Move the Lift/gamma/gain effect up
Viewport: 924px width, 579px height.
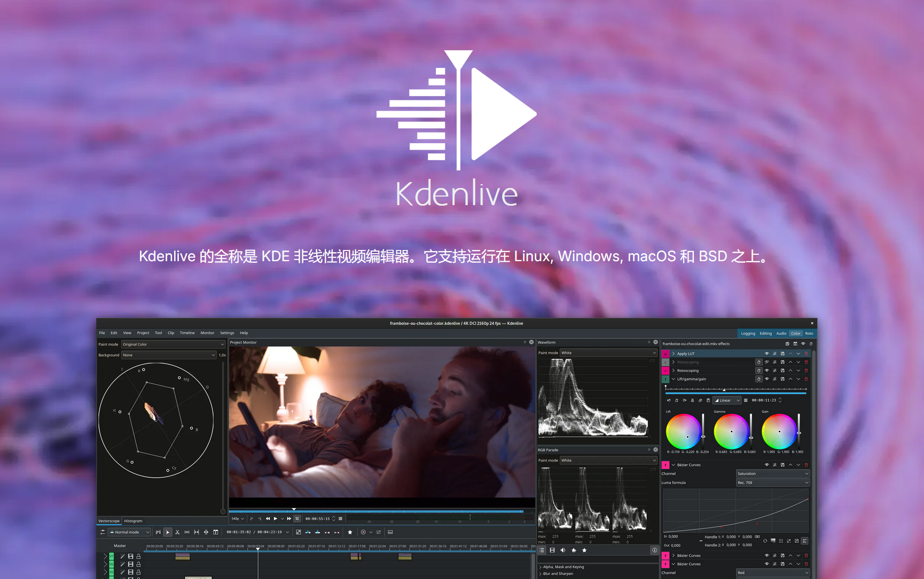click(x=790, y=379)
